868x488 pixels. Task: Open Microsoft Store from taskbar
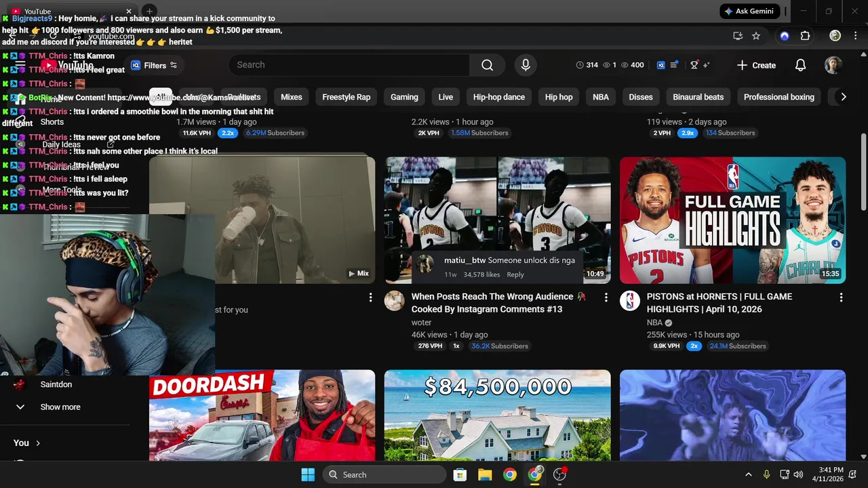pos(460,474)
